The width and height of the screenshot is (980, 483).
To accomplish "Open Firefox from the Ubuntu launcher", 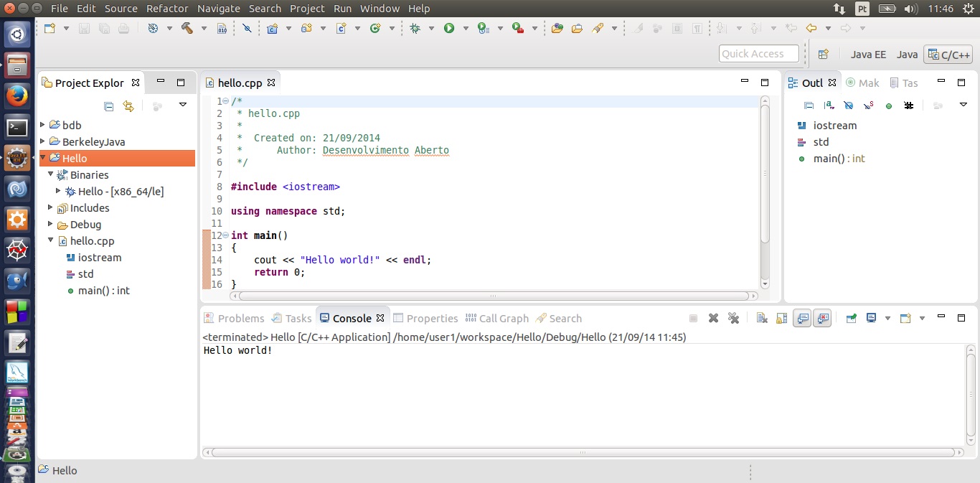I will [x=17, y=95].
